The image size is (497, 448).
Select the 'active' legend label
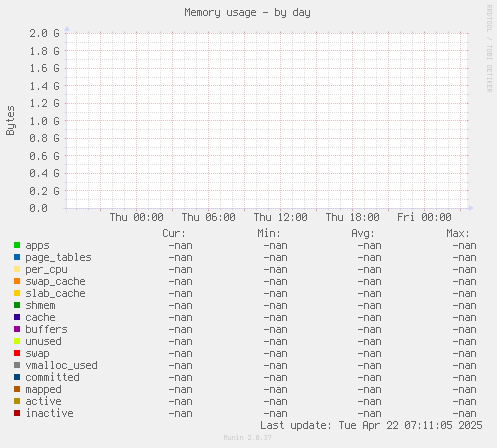pyautogui.click(x=43, y=402)
